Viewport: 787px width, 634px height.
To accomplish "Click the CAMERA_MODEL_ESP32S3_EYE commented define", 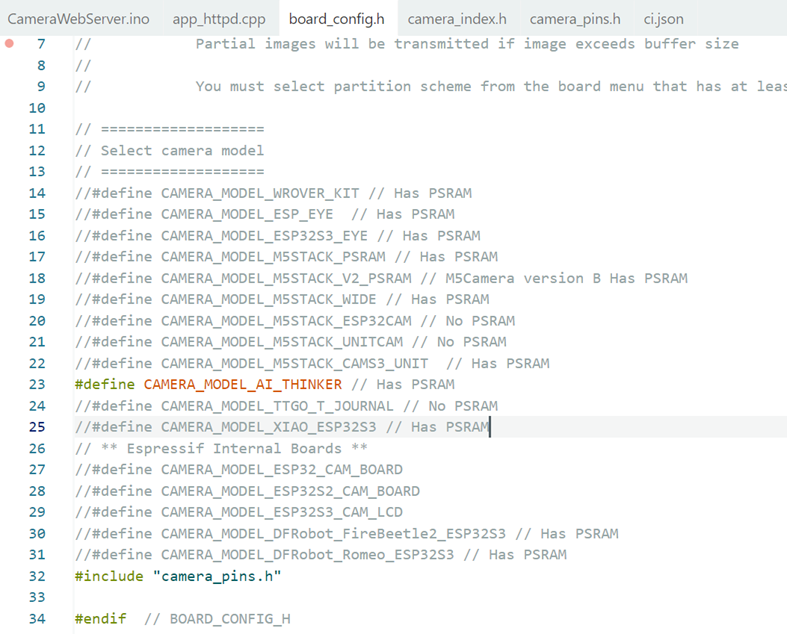I will (263, 236).
